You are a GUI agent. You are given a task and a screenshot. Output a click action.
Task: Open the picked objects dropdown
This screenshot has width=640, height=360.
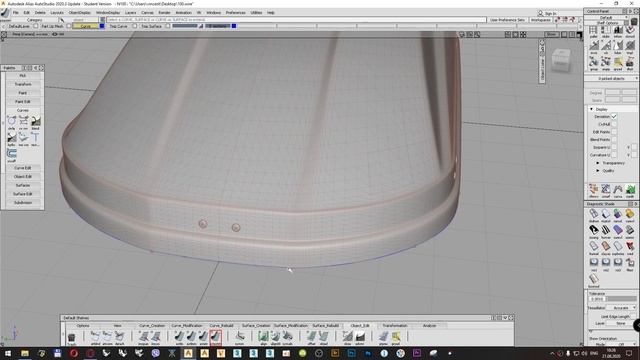(611, 78)
